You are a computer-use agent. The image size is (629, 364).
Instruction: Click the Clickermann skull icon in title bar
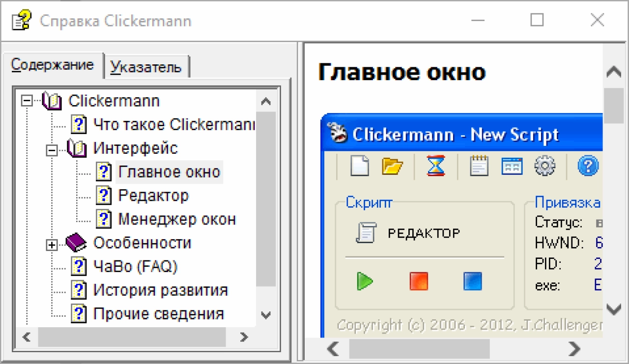pyautogui.click(x=339, y=134)
